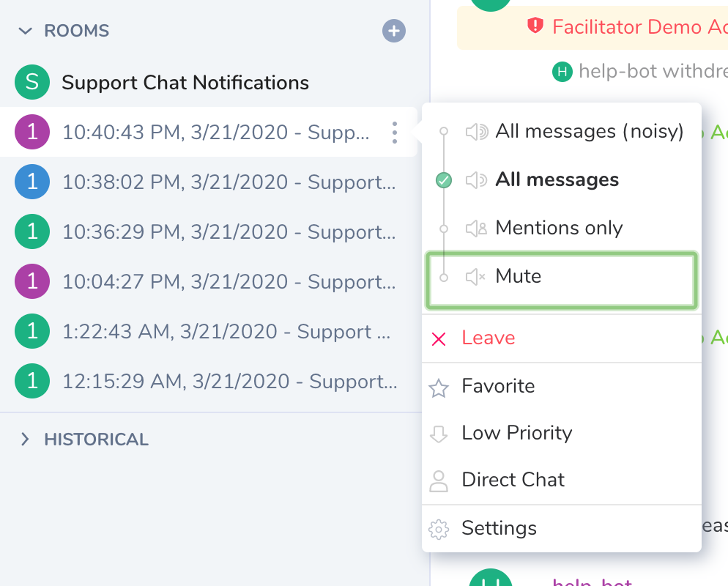The image size is (728, 586).
Task: Click the Low Priority arrow icon
Action: 439,434
